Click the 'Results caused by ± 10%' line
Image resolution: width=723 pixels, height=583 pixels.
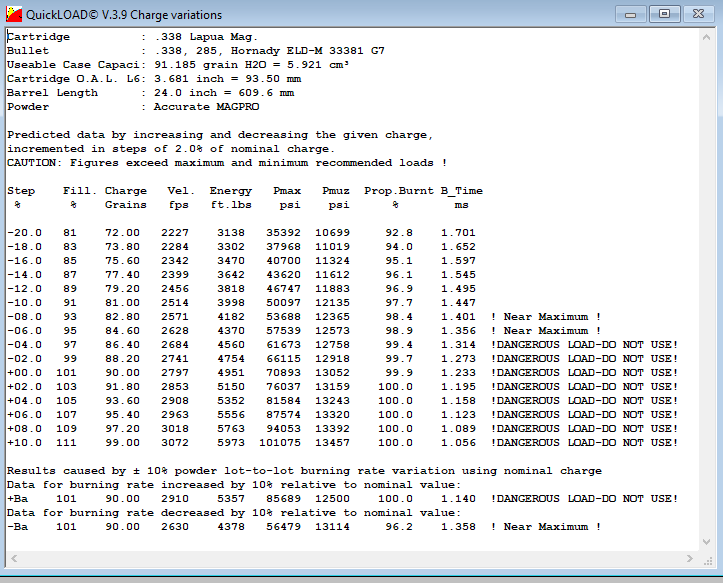[304, 471]
